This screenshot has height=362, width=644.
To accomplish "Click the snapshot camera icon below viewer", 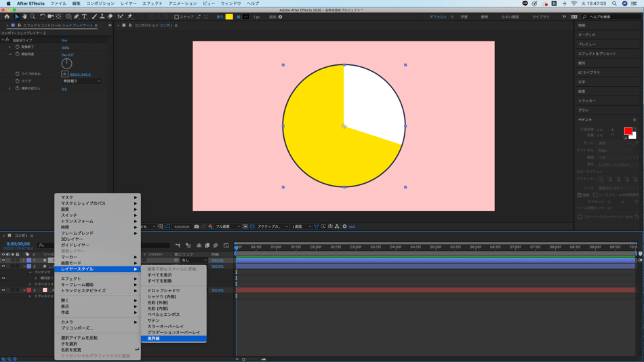I will [x=197, y=226].
